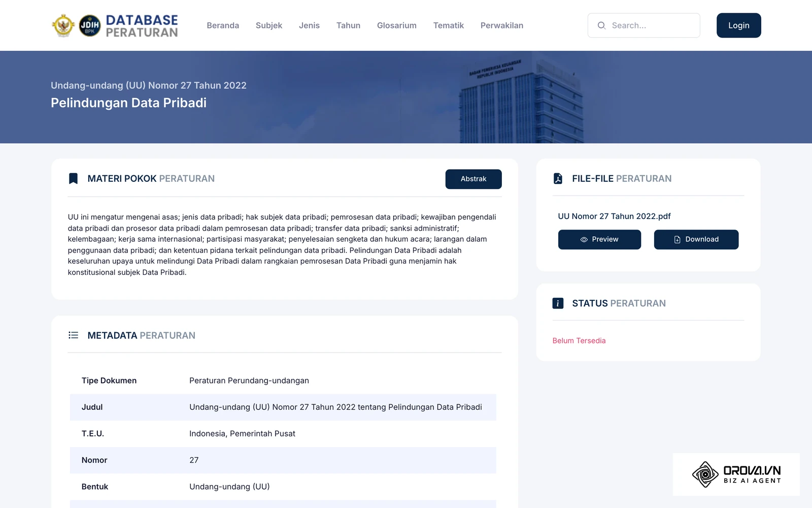
Task: Click the abstract paragraph starting 'UU ini mengatur'
Action: [282, 244]
